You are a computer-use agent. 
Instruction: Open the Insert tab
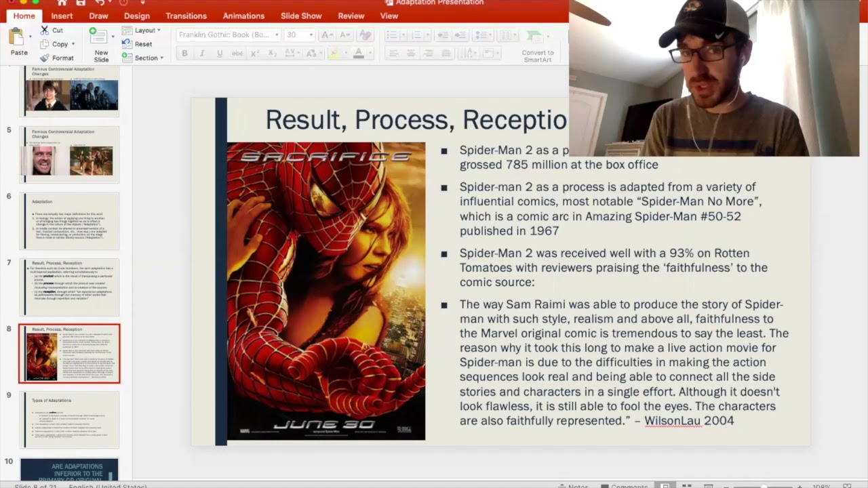62,16
